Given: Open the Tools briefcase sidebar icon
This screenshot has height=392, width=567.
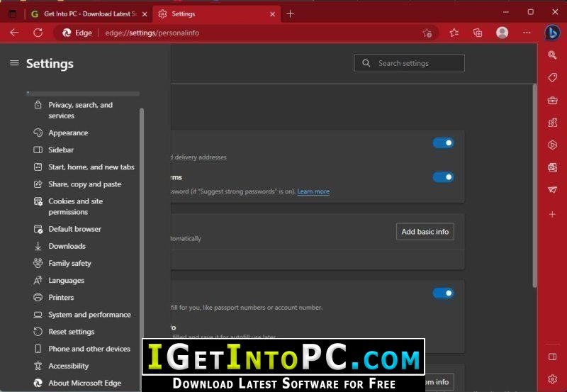Looking at the screenshot, I should [x=552, y=101].
